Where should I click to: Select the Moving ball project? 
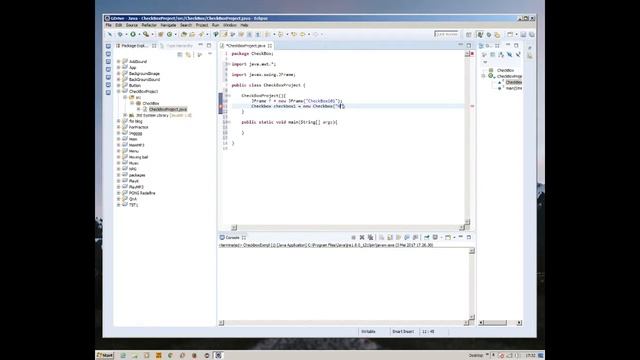(x=138, y=157)
